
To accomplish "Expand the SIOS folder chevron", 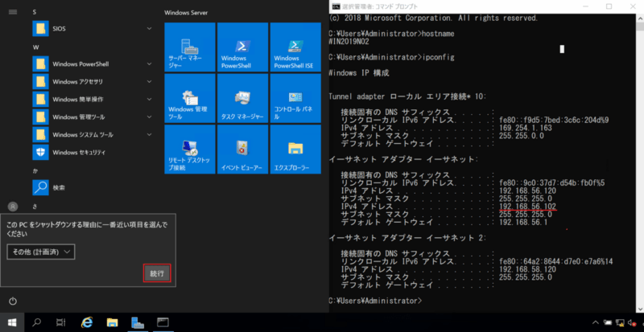I will coord(150,29).
